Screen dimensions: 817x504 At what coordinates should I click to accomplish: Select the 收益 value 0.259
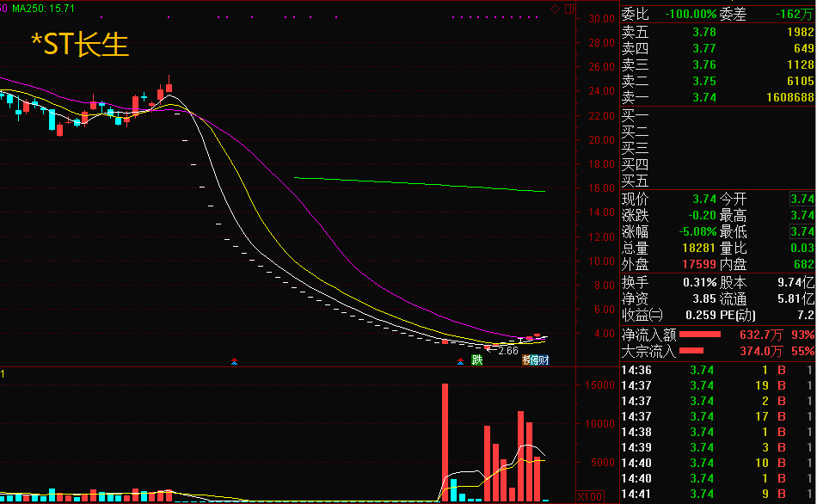point(700,316)
